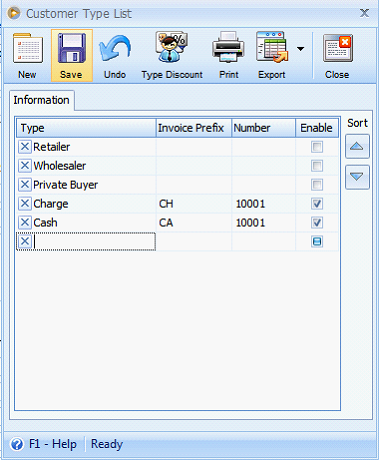Click the Ready status text
This screenshot has width=380, height=461.
[x=107, y=444]
